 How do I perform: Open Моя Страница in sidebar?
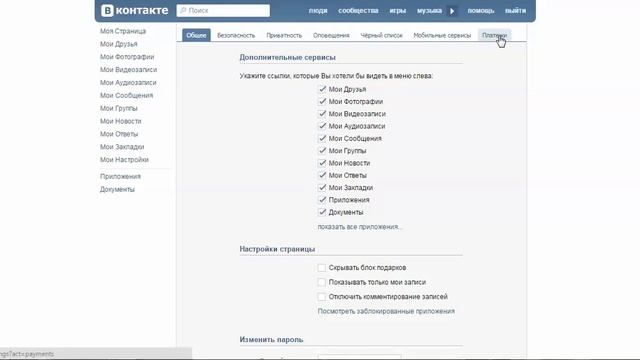(123, 31)
